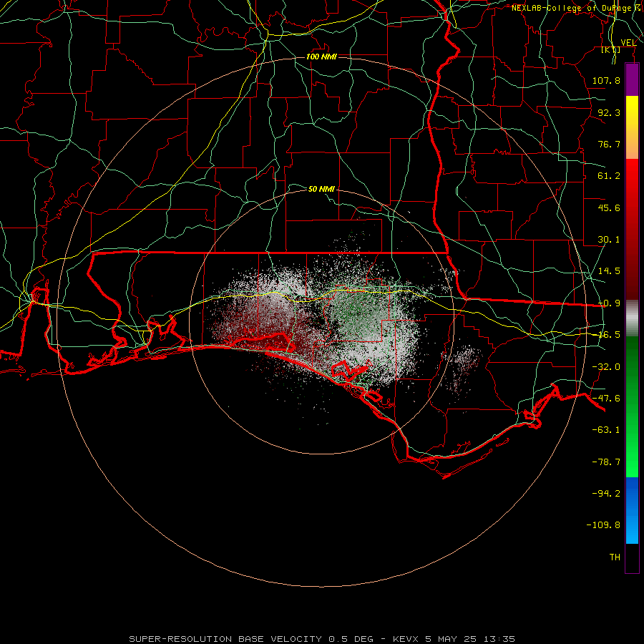Click the 61.2 velocity scale value
644x644 pixels.
pyautogui.click(x=609, y=176)
